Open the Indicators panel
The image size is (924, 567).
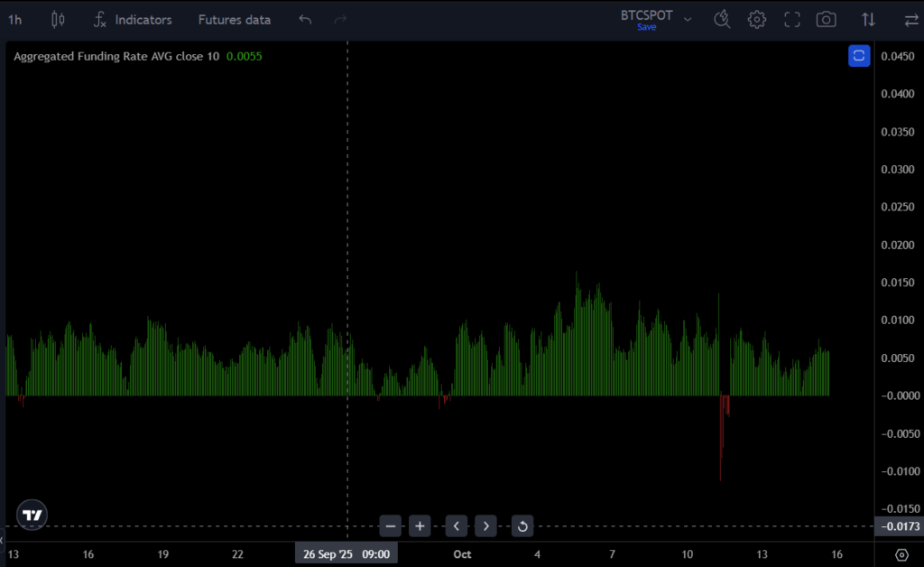(x=133, y=19)
